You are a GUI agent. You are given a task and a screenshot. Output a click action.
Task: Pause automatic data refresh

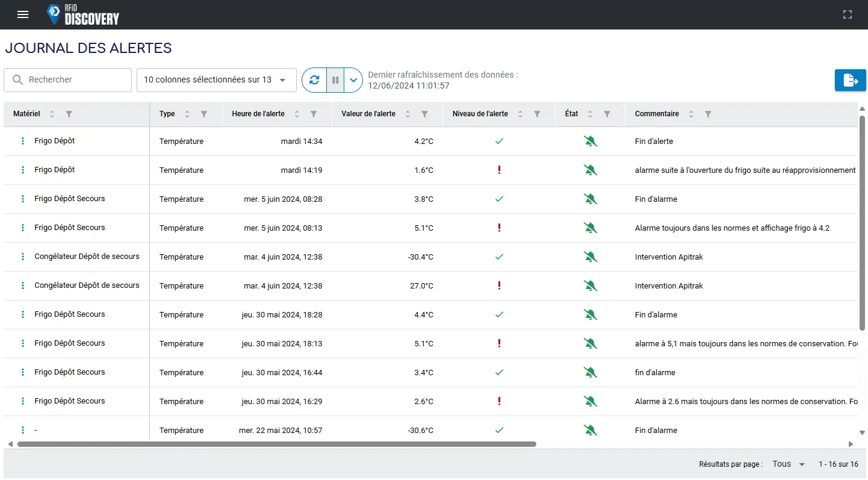click(x=335, y=80)
